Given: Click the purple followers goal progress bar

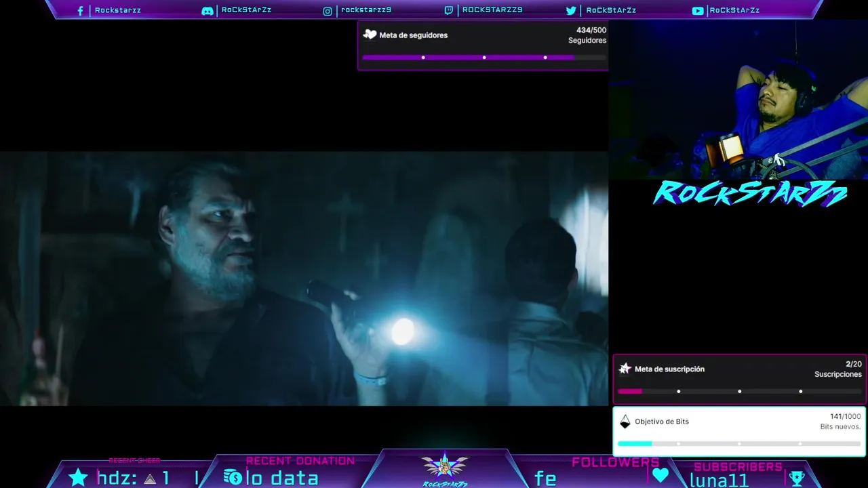Looking at the screenshot, I should 484,58.
